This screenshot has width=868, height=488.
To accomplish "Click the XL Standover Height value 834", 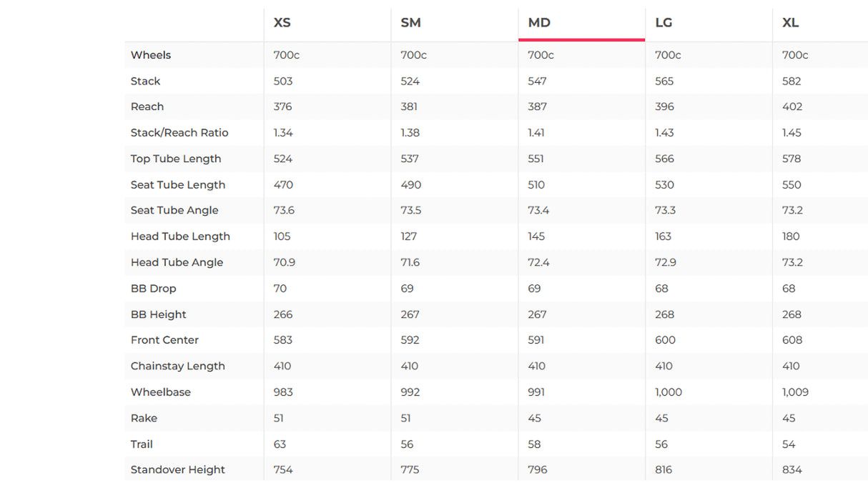I will (x=792, y=469).
